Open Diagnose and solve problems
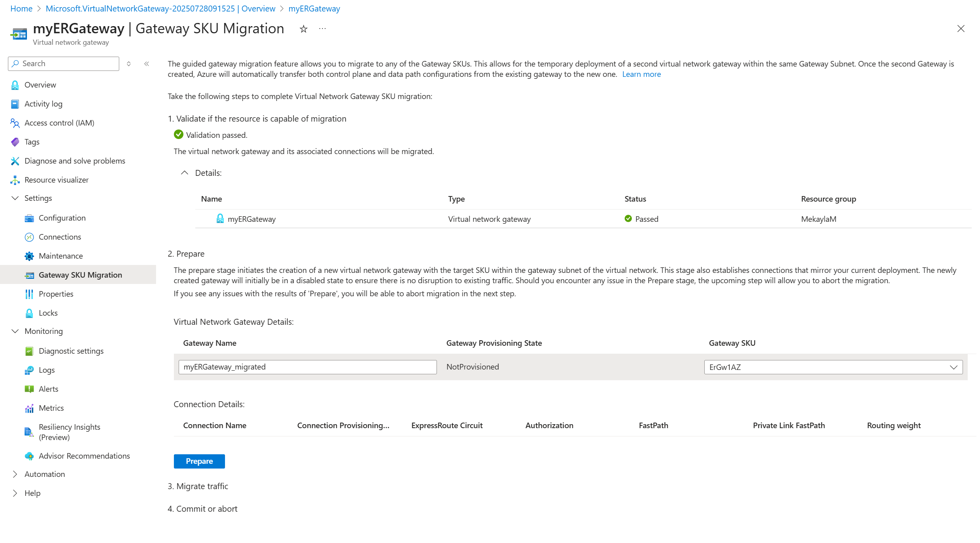This screenshot has height=543, width=980. (74, 161)
